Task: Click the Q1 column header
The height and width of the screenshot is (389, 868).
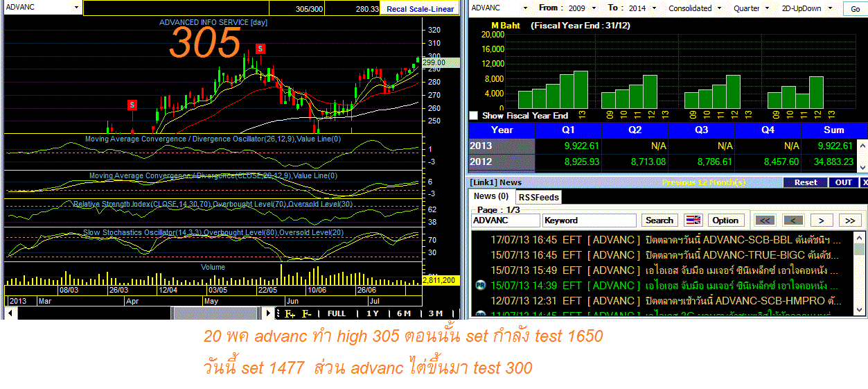Action: [569, 130]
